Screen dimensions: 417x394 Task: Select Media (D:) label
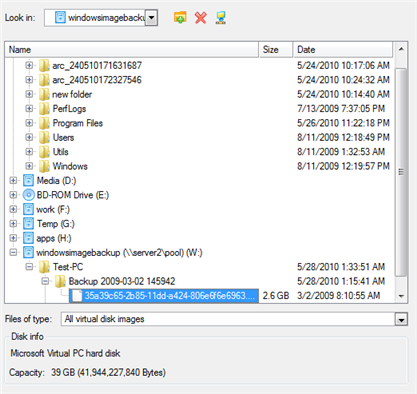point(56,181)
